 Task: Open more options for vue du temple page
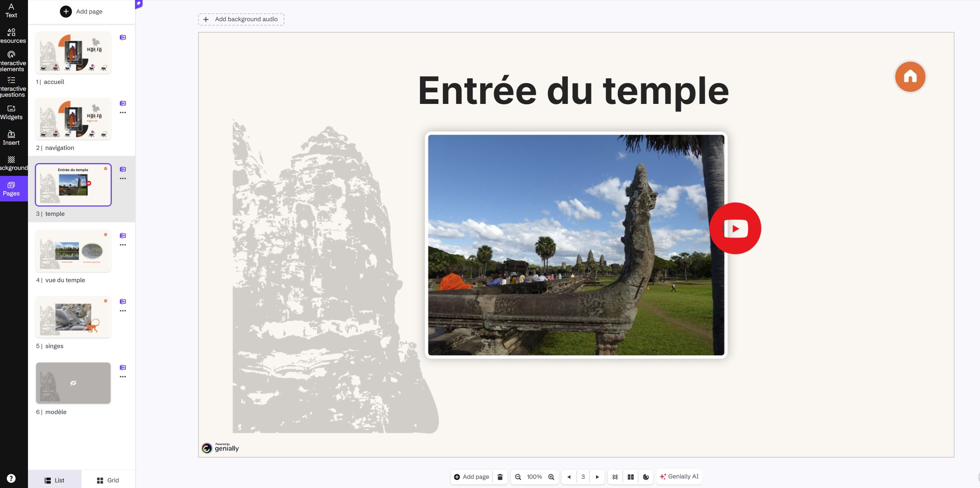point(123,245)
